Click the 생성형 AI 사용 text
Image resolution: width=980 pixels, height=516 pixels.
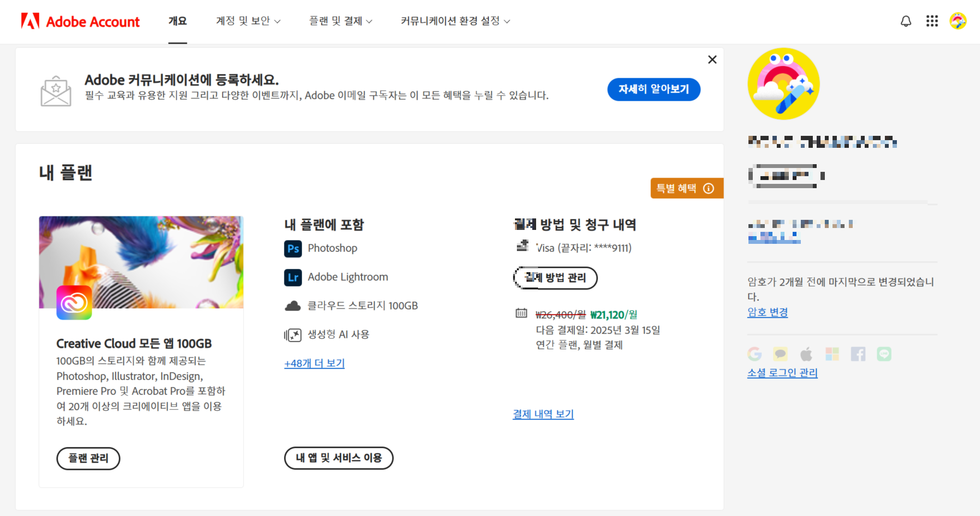[338, 335]
